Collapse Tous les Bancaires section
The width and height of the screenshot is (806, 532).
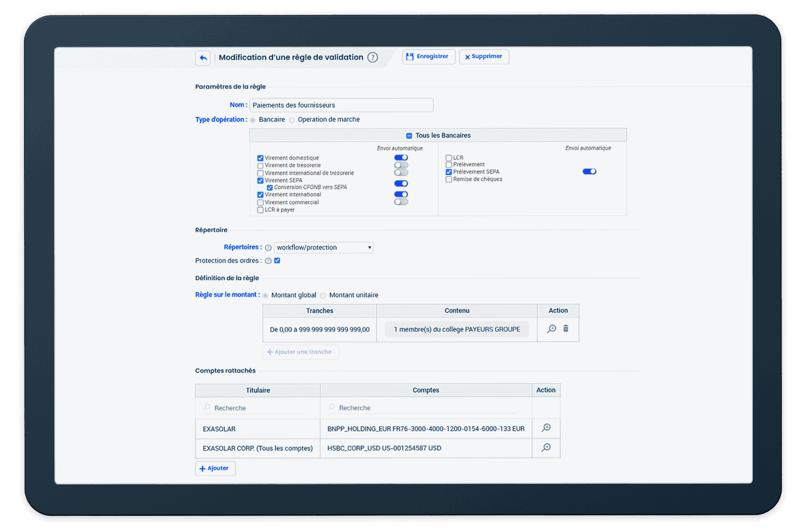click(x=409, y=135)
